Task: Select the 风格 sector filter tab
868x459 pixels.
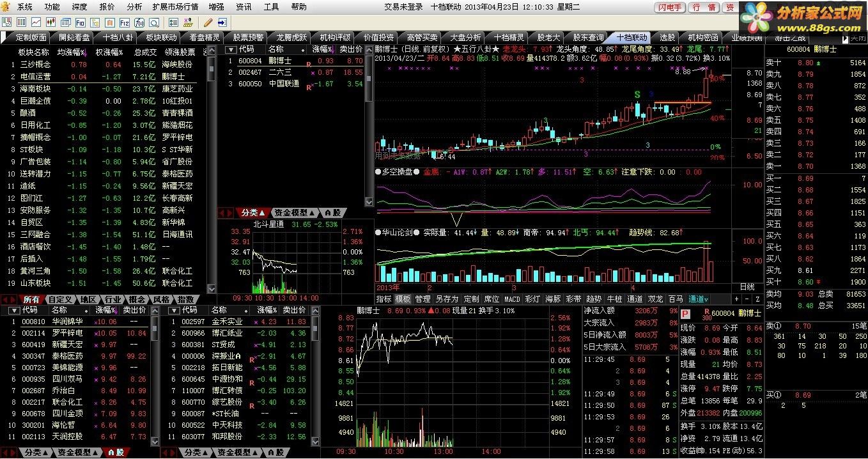Action: pos(161,299)
